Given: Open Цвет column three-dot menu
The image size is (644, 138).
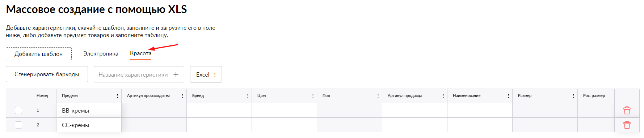Looking at the screenshot, I should [313, 96].
